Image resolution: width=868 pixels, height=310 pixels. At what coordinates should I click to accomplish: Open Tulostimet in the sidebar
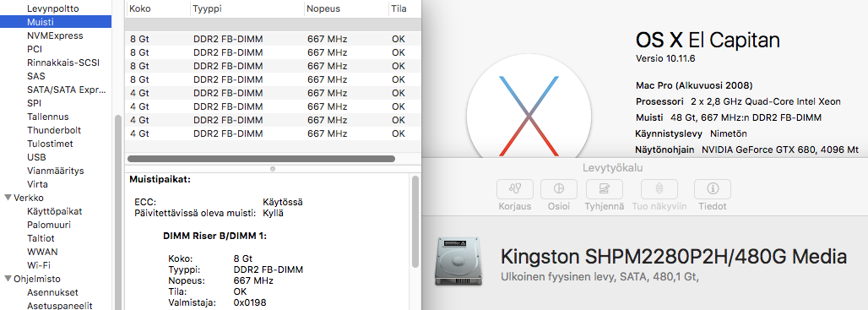pos(50,144)
